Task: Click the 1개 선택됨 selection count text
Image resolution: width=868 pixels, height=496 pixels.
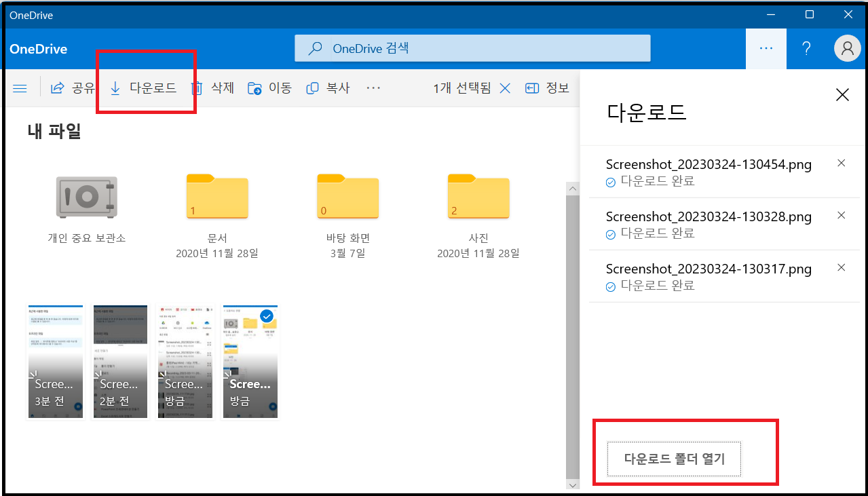Action: 462,88
